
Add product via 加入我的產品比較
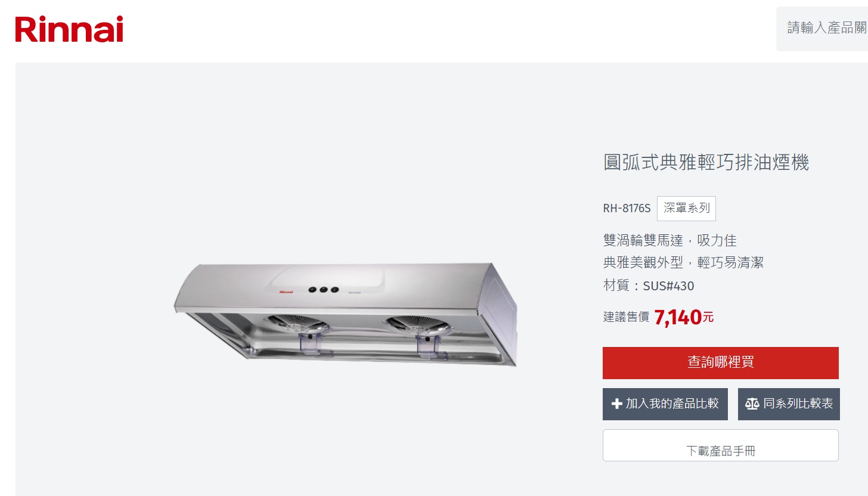(x=665, y=404)
